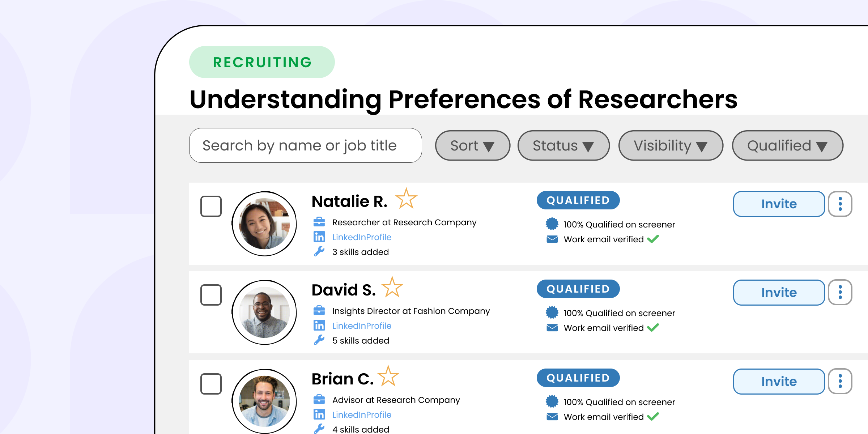Open three-dot menu for Natalie R.
The height and width of the screenshot is (434, 868).
pyautogui.click(x=840, y=204)
